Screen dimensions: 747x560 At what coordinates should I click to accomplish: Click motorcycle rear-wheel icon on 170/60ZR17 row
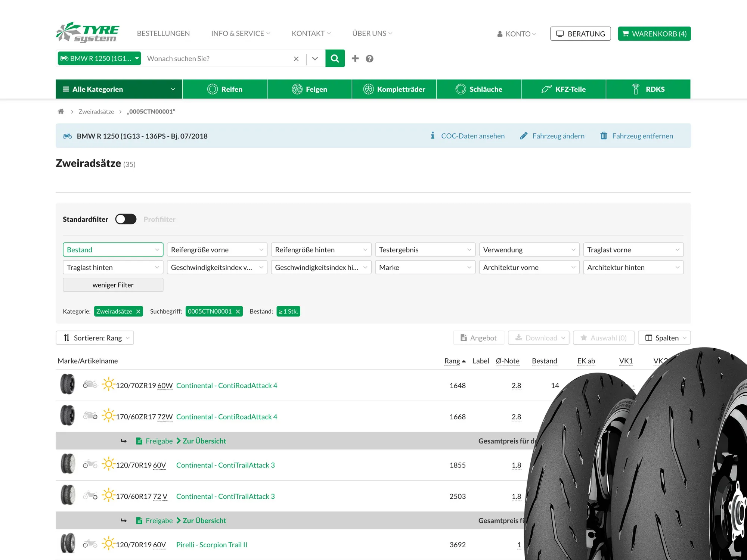[x=90, y=416]
